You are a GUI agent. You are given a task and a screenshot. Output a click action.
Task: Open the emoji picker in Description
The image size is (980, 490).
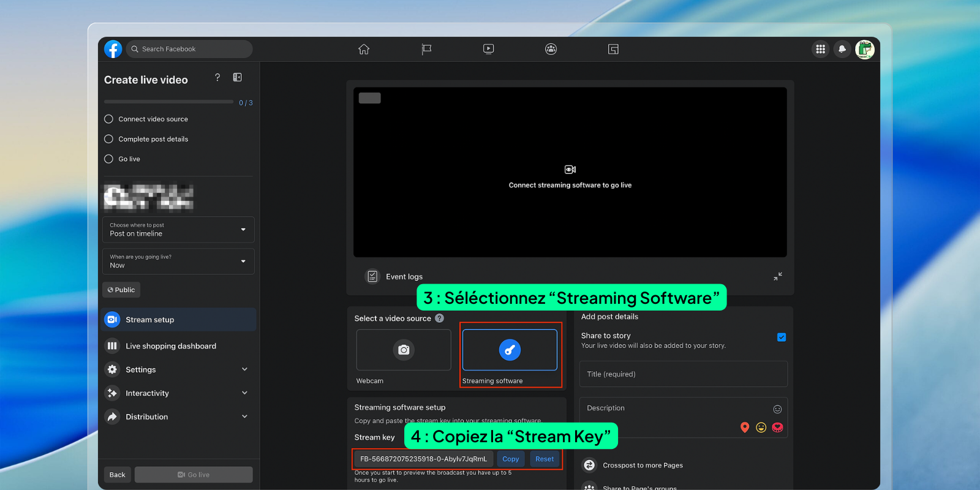[x=777, y=409]
